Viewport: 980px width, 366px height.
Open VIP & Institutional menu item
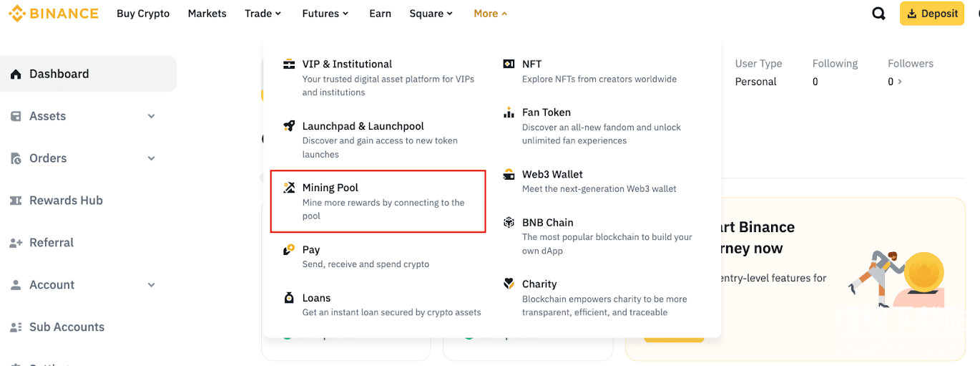[x=347, y=64]
